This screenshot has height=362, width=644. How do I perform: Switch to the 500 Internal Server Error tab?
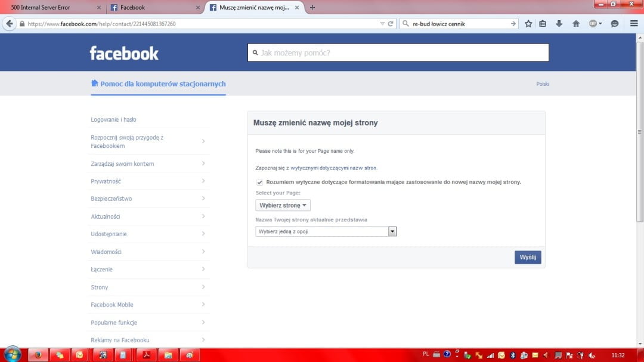(53, 7)
